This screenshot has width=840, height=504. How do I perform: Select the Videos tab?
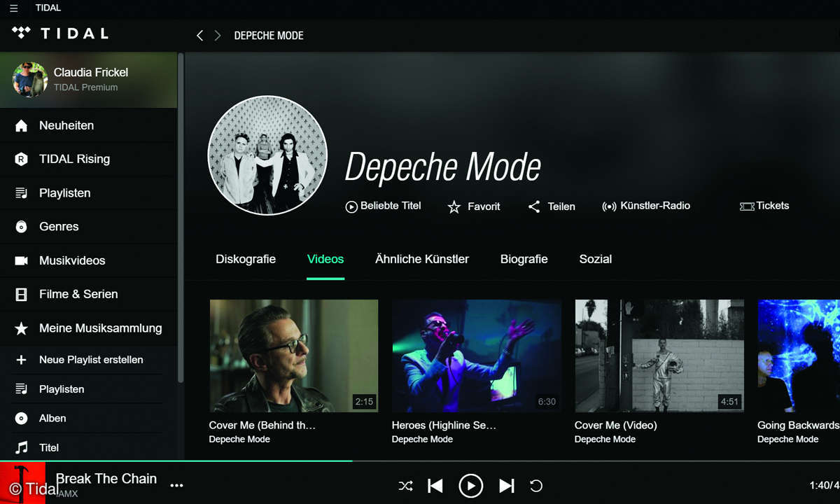325,259
